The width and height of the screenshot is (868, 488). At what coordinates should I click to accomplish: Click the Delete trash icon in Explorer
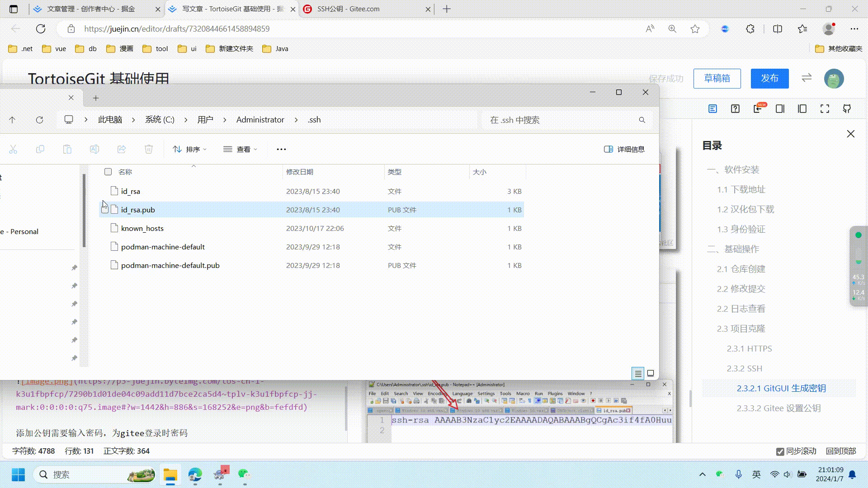pos(149,149)
